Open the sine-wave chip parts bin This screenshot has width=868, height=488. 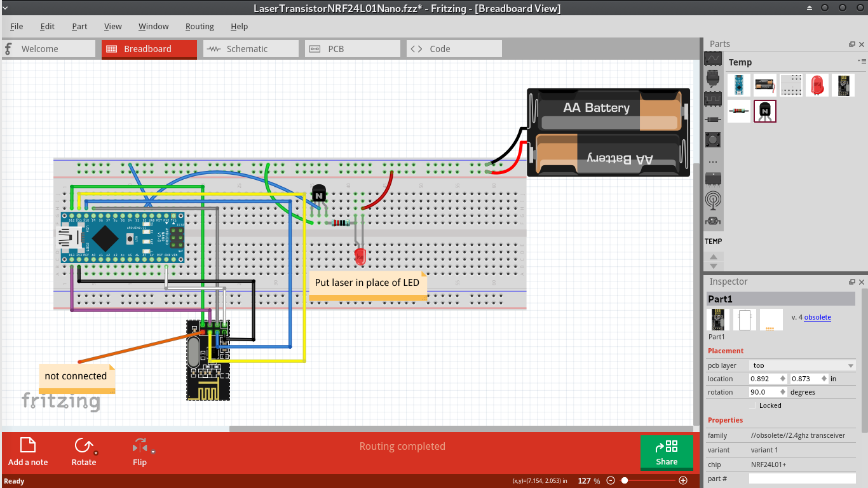click(713, 58)
